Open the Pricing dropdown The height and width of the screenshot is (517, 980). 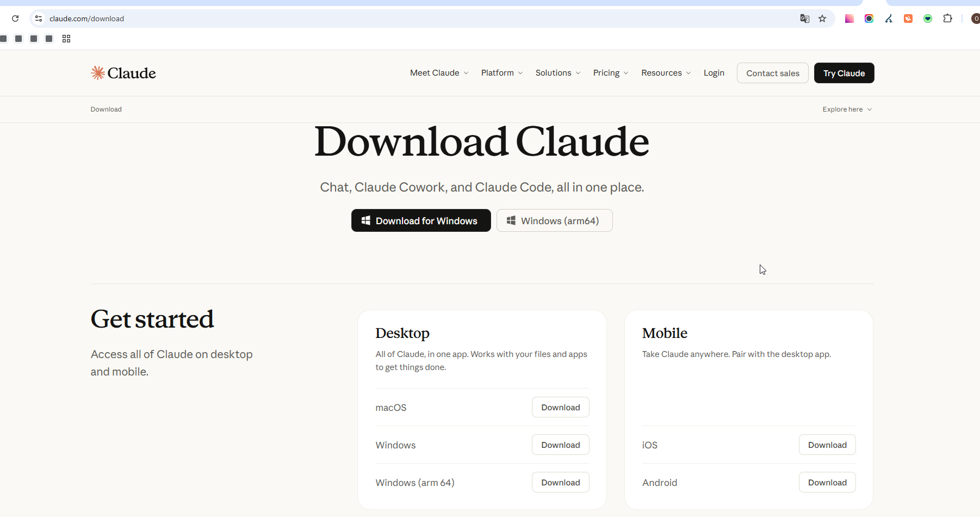tap(611, 73)
